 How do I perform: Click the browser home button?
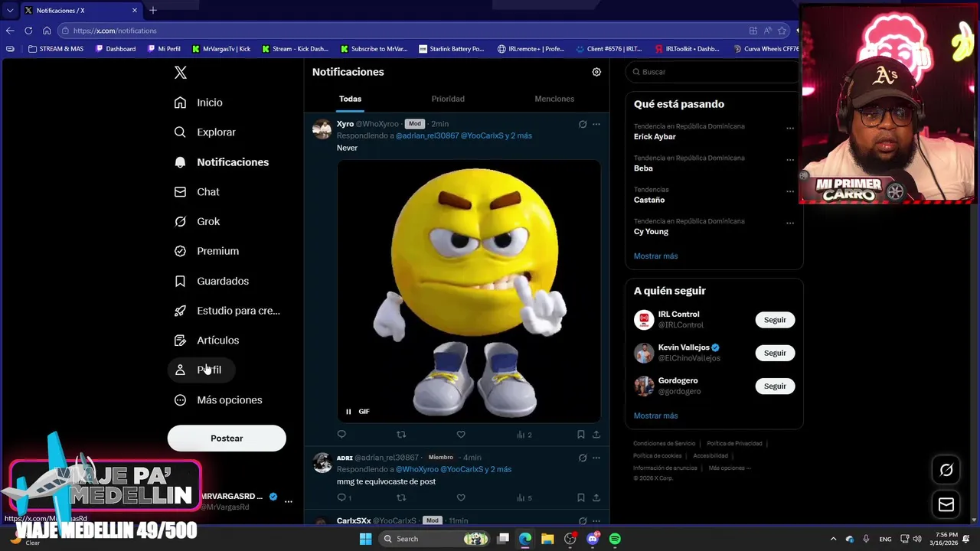click(x=47, y=31)
